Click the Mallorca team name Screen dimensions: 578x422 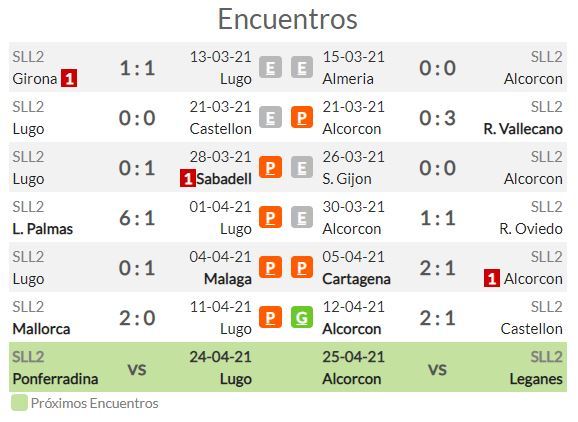click(x=41, y=329)
